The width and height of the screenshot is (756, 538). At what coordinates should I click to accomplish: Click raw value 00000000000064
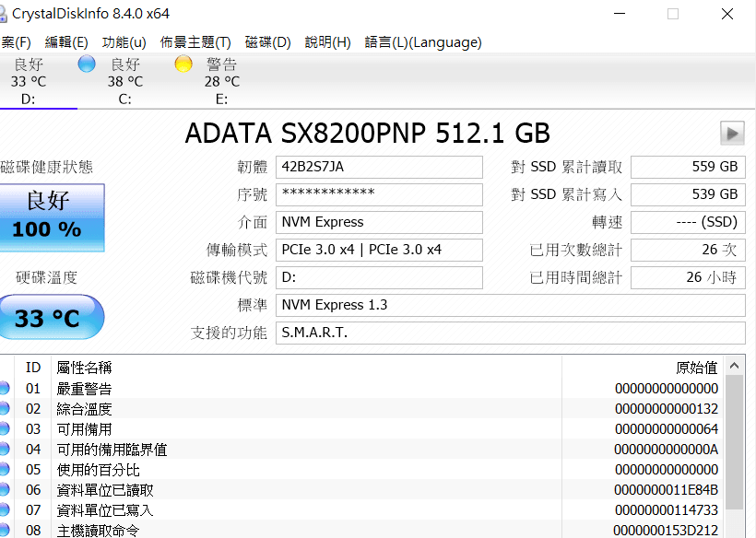click(667, 429)
